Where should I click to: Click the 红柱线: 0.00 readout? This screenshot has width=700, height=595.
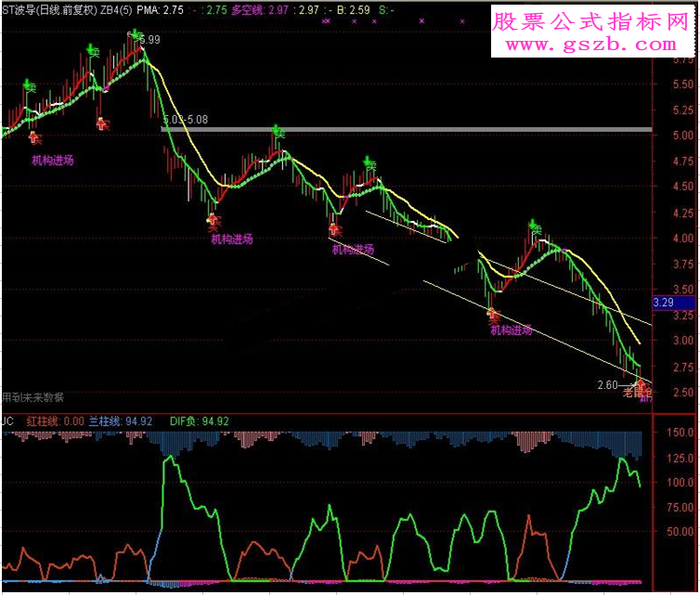[56, 421]
